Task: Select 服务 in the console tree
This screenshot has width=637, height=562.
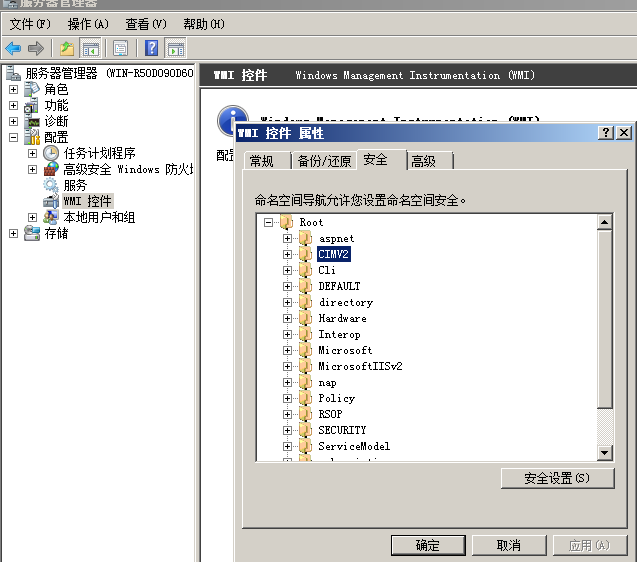Action: (x=75, y=185)
